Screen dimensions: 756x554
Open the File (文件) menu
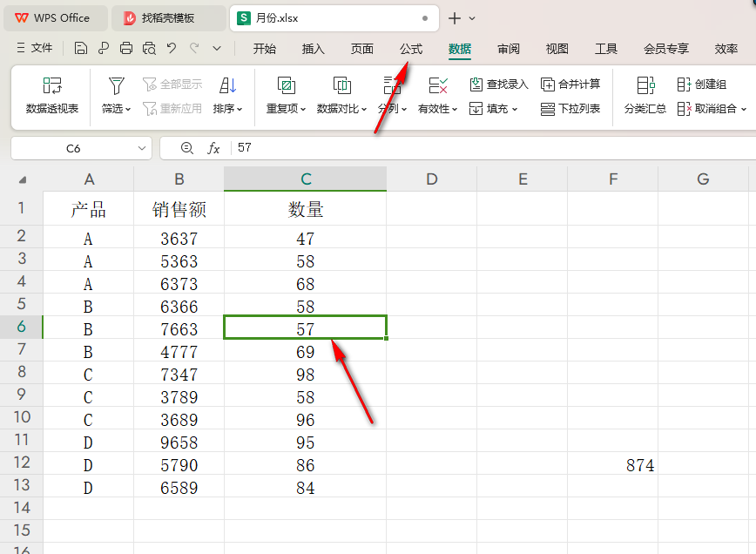tap(35, 48)
